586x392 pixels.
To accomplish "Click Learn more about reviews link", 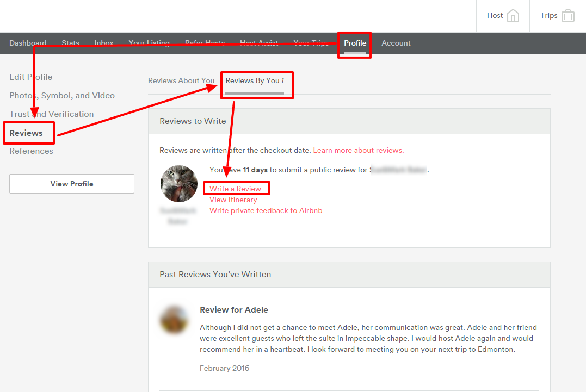I will coord(358,150).
